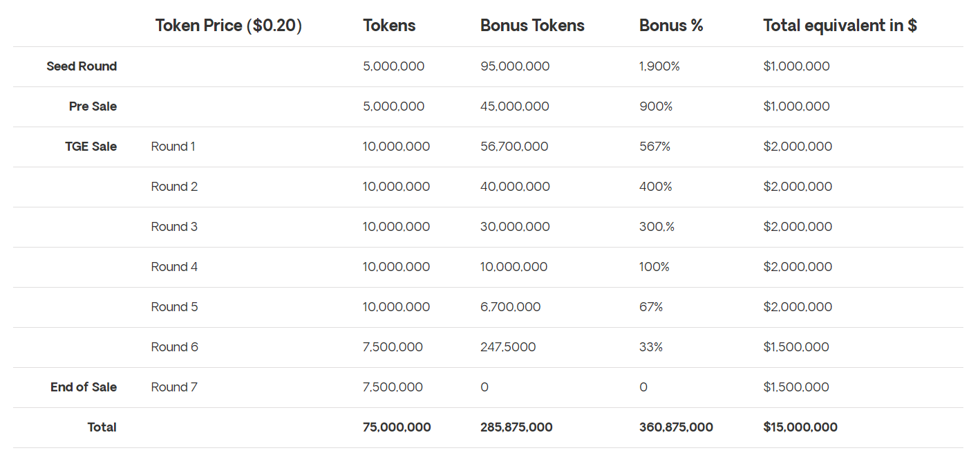
Task: Select the Pre Sale row label
Action: point(93,106)
